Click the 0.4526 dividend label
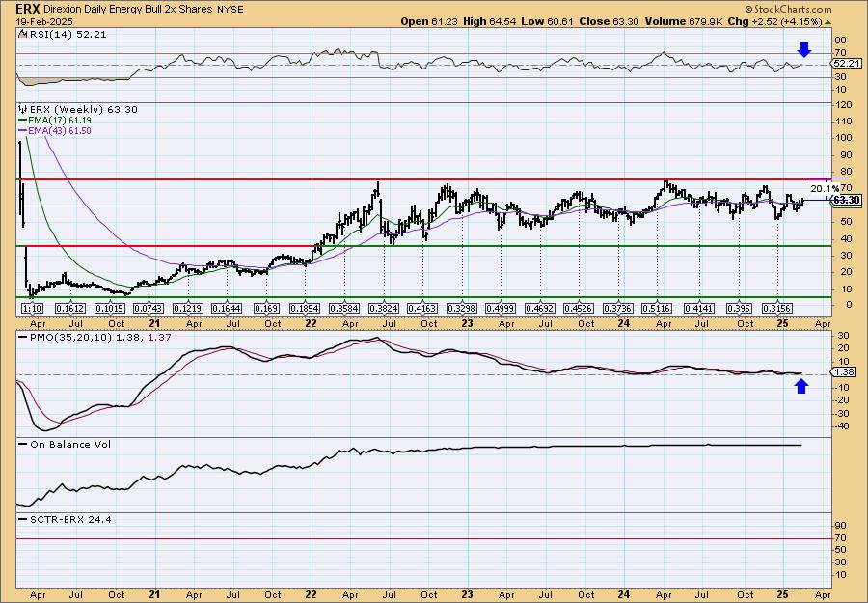The height and width of the screenshot is (603, 868). point(579,308)
